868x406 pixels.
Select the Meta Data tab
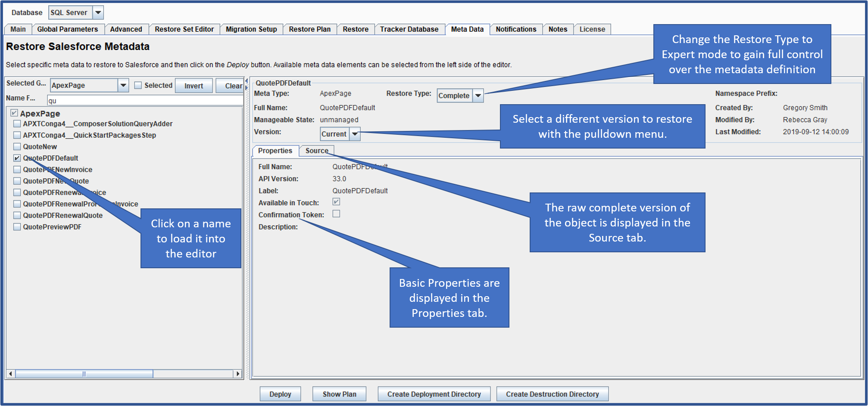click(x=467, y=29)
